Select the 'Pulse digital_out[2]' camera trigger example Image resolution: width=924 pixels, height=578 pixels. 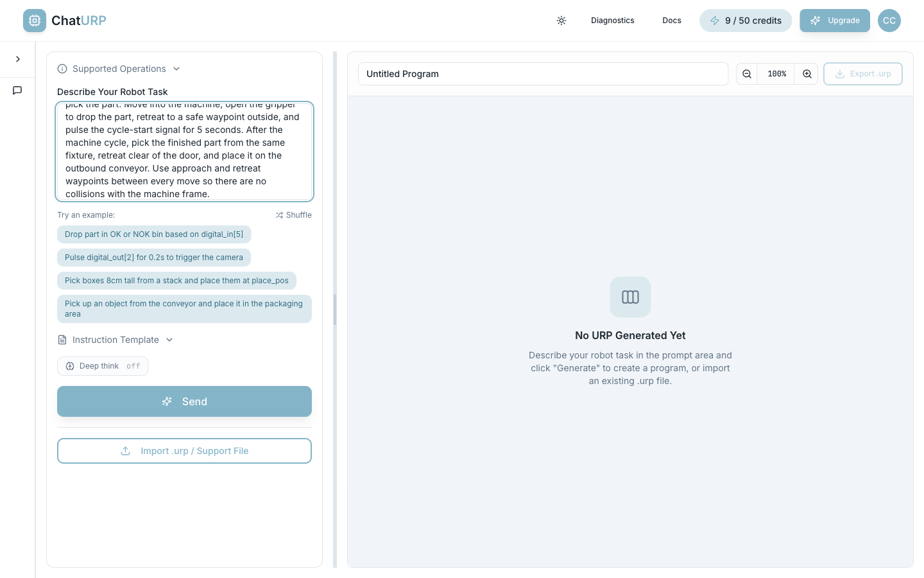tap(154, 258)
